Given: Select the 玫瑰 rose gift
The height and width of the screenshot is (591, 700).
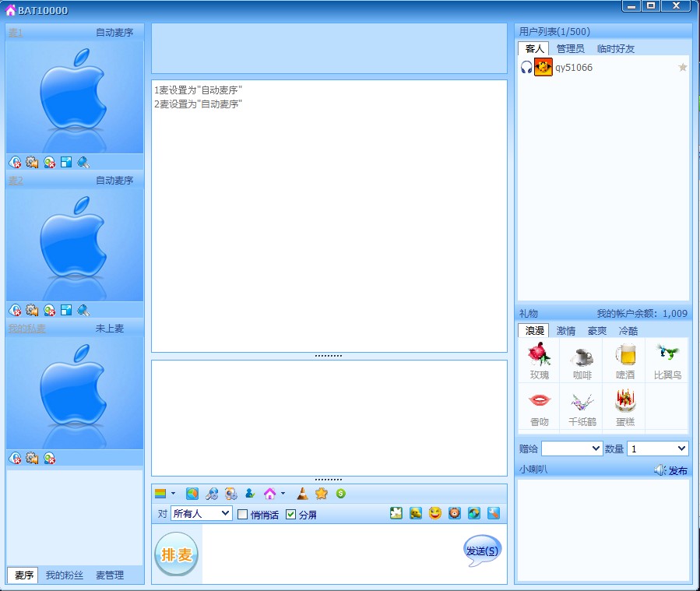Looking at the screenshot, I should pos(539,361).
